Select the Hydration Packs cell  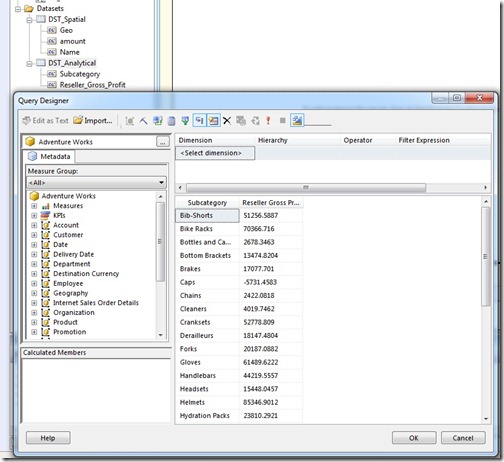[x=207, y=416]
